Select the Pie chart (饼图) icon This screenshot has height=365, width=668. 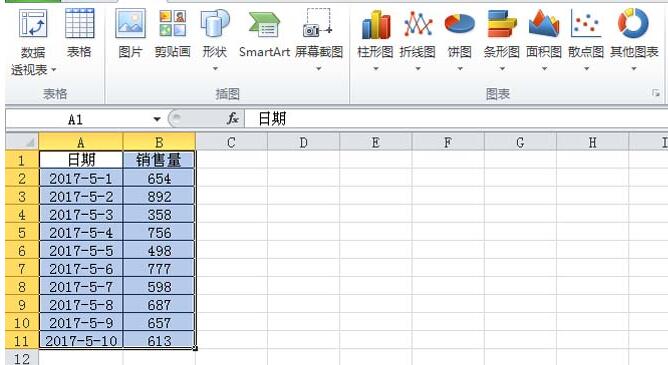click(459, 23)
